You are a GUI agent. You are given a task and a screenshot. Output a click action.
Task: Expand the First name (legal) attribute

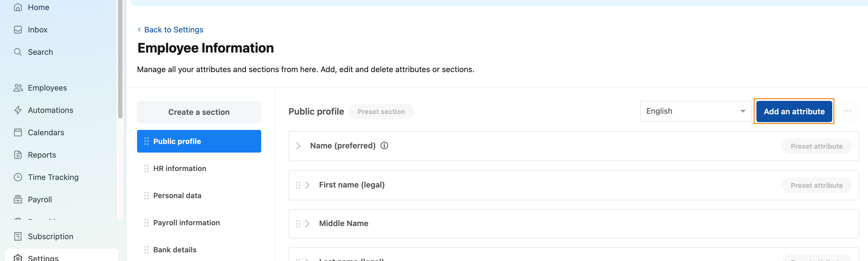click(307, 185)
